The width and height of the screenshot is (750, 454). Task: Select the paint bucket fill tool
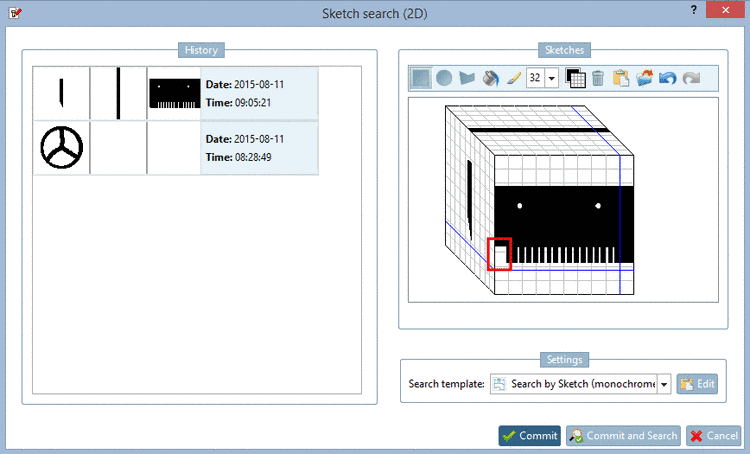click(490, 78)
